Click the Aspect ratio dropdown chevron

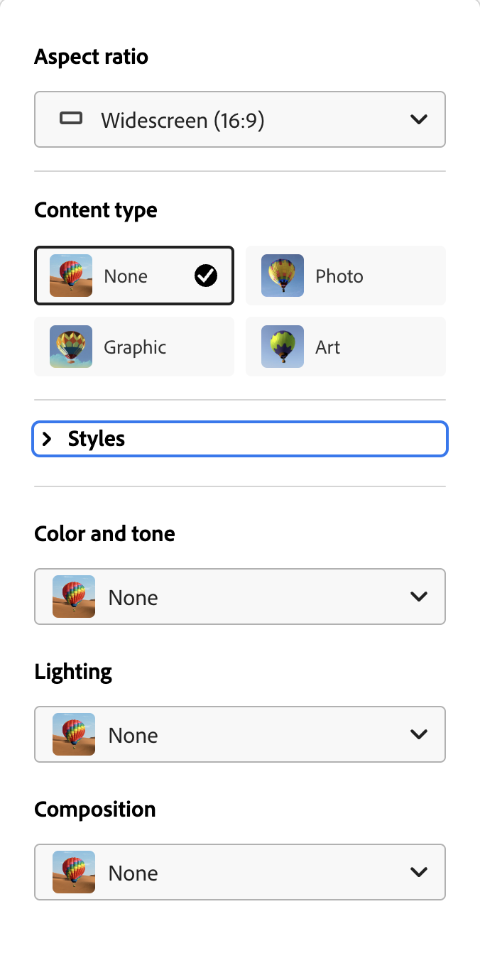[x=419, y=119]
